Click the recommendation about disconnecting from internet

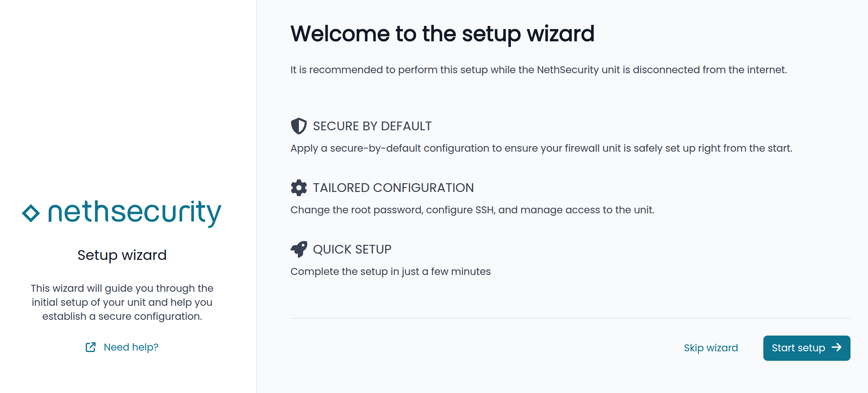[x=539, y=70]
